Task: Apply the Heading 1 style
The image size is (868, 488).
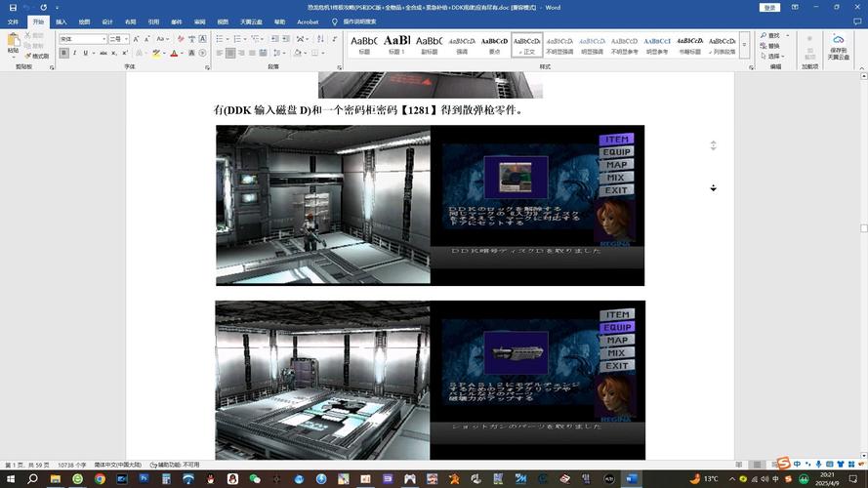Action: pos(397,44)
